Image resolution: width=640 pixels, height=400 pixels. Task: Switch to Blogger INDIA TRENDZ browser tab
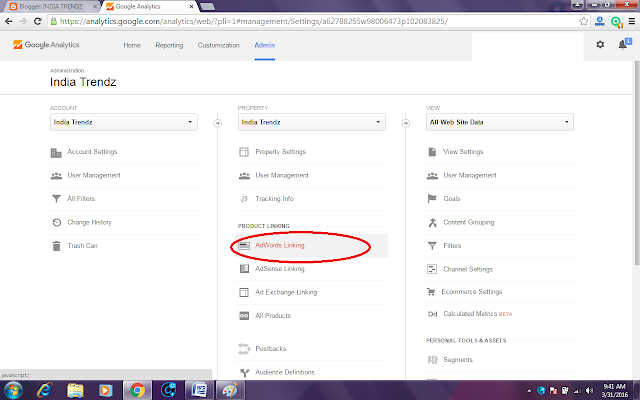tap(51, 7)
